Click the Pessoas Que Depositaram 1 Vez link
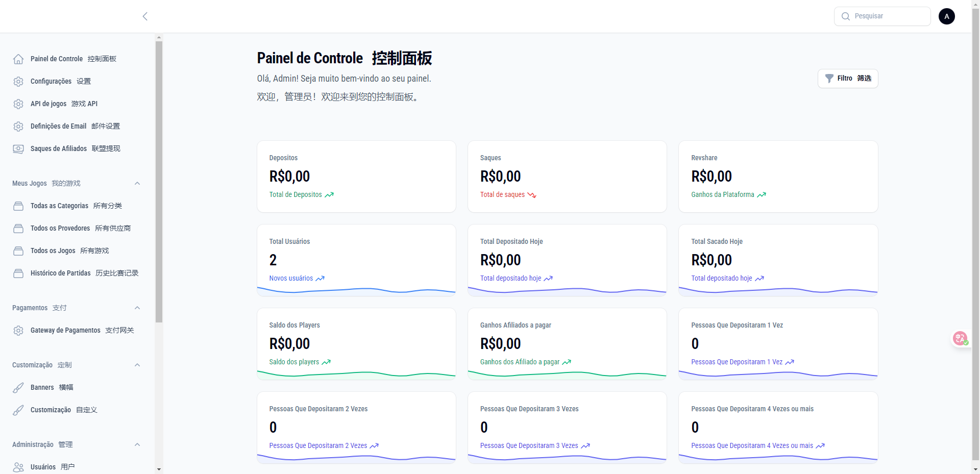 point(737,362)
